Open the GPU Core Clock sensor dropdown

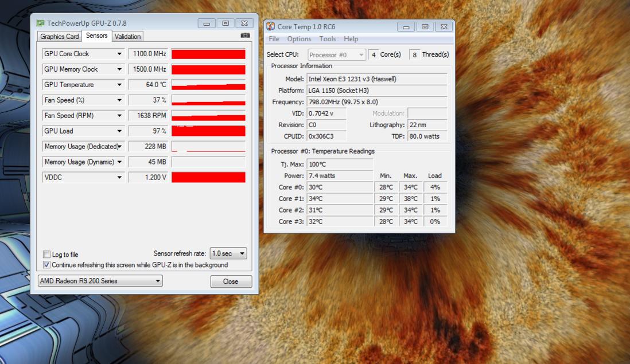pyautogui.click(x=119, y=54)
